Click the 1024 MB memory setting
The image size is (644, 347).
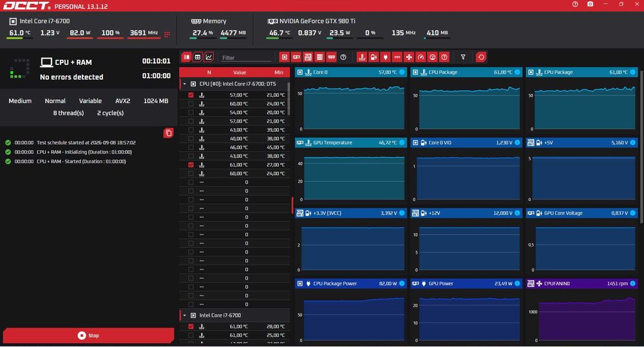156,100
